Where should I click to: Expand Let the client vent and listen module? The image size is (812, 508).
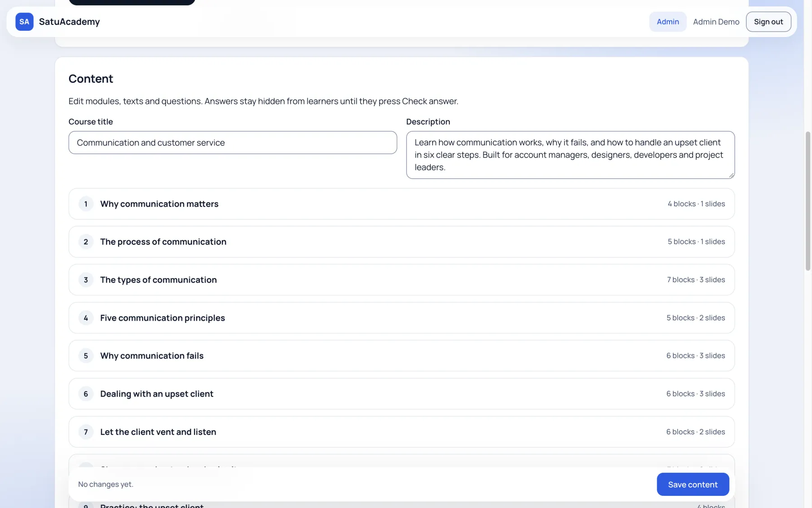point(401,432)
